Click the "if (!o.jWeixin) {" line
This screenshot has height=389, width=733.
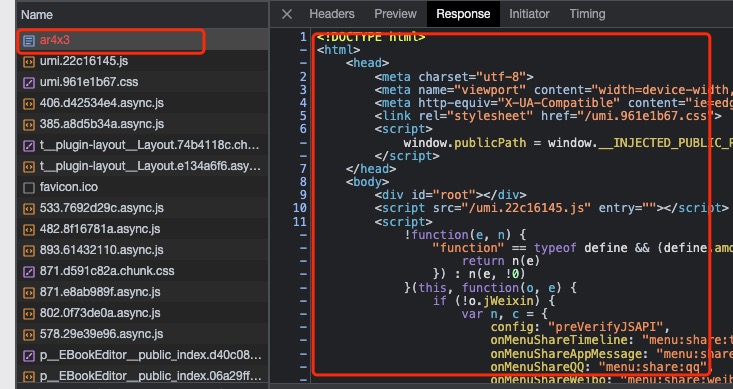tap(494, 301)
